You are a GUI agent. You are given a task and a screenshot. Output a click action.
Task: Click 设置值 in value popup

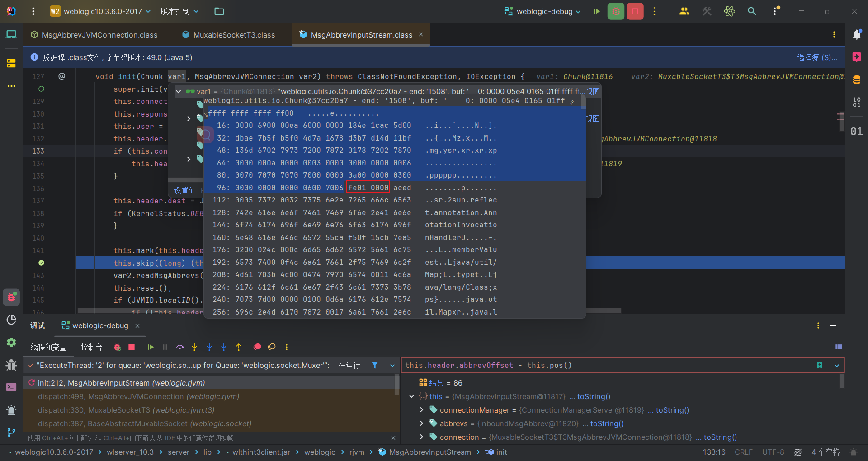(x=184, y=190)
